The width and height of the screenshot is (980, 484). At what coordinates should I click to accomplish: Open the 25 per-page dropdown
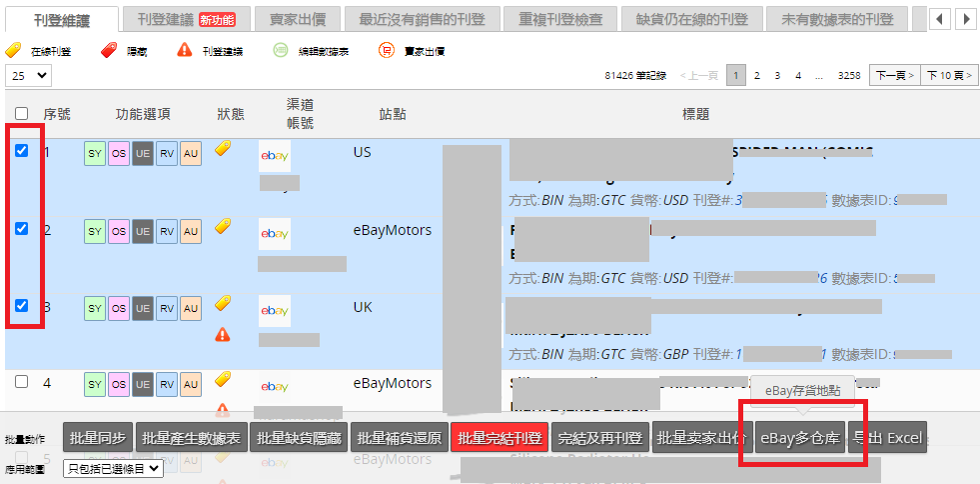29,75
